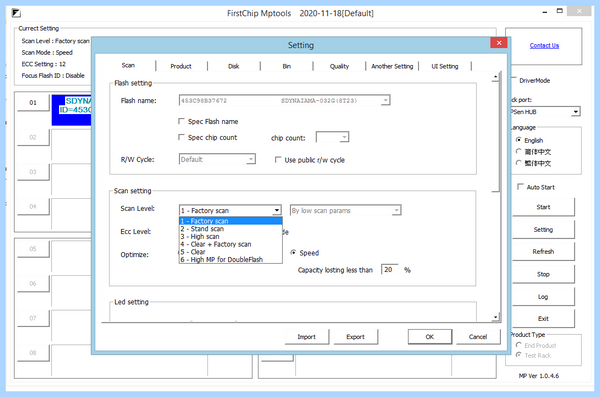Choose 6 - High MP for DoubleFlash
The height and width of the screenshot is (397, 600).
pyautogui.click(x=231, y=259)
